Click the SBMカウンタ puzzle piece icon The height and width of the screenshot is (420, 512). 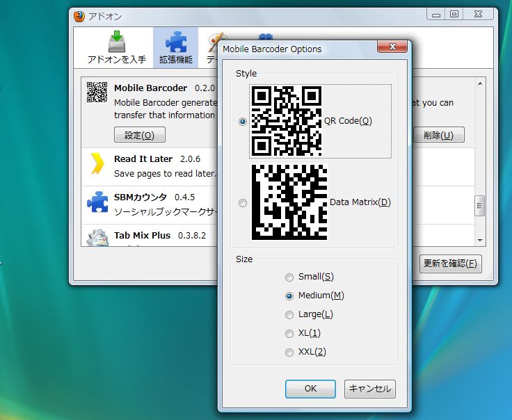97,202
